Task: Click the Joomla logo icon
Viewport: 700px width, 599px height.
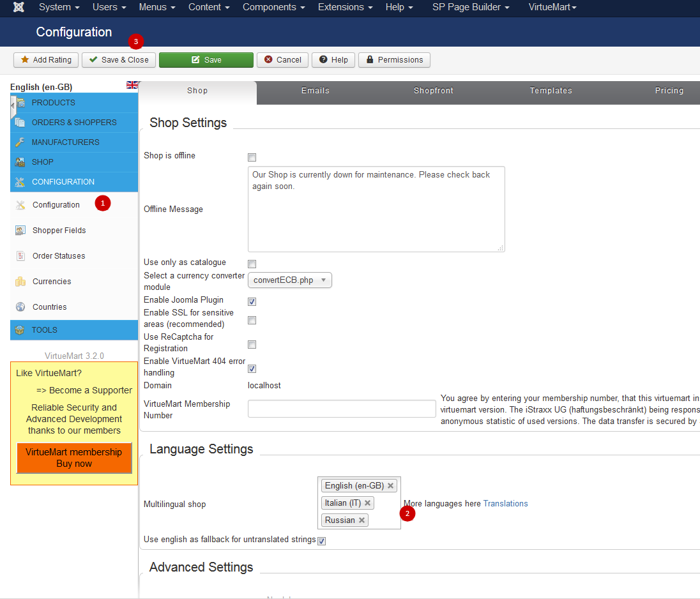Action: point(19,7)
